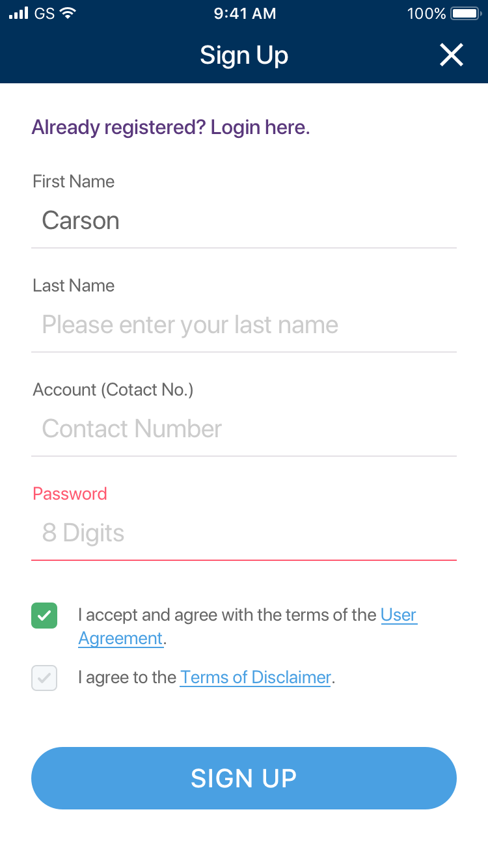Tap the GS carrier label
The width and height of the screenshot is (488, 868).
[44, 13]
